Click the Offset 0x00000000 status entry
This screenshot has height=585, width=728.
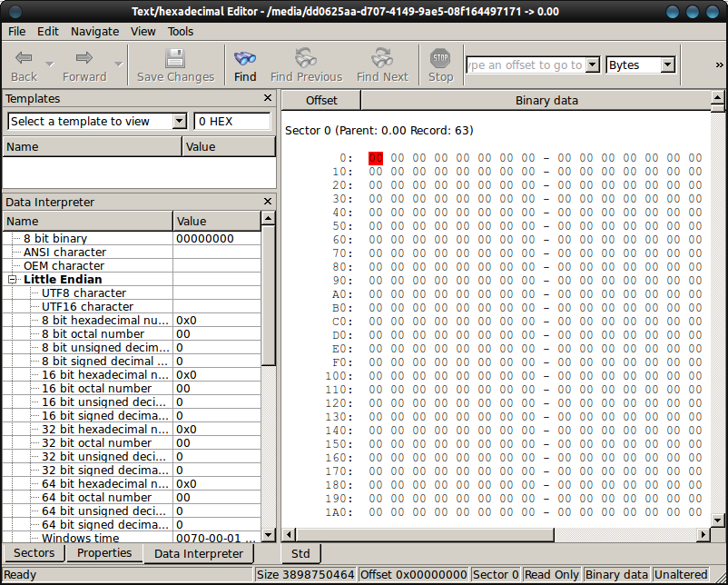pos(414,575)
